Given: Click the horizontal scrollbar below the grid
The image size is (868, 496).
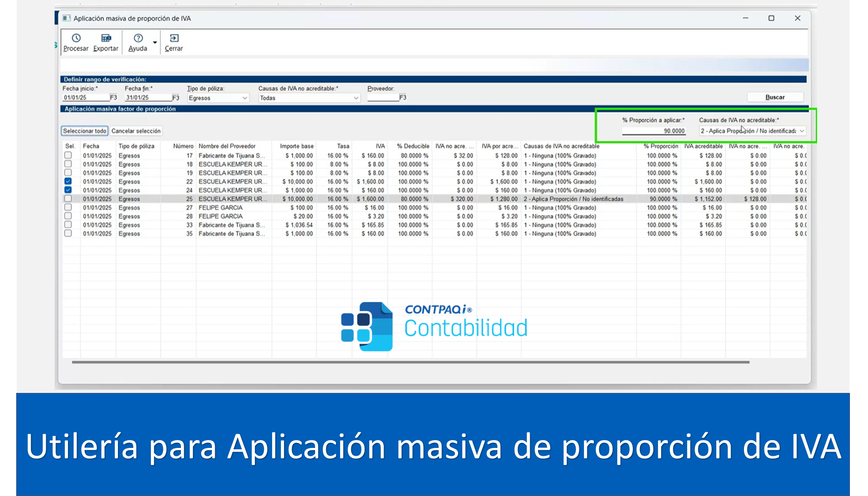Looking at the screenshot, I should click(410, 362).
